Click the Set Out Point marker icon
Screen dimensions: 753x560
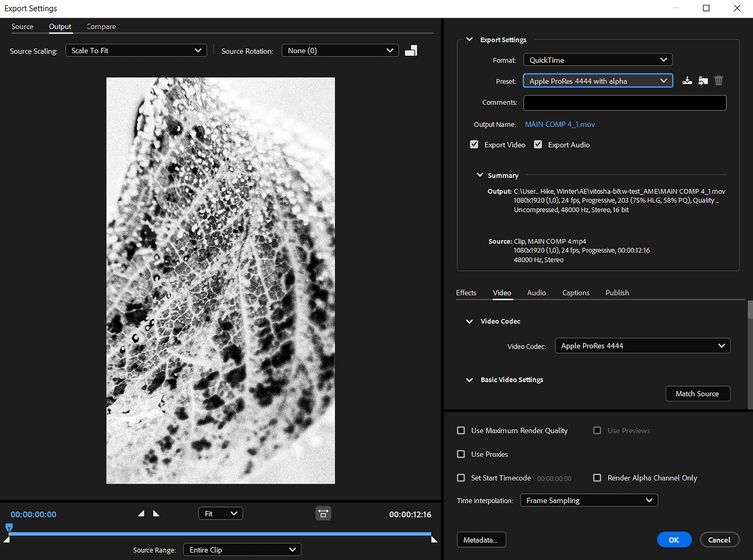click(x=156, y=514)
